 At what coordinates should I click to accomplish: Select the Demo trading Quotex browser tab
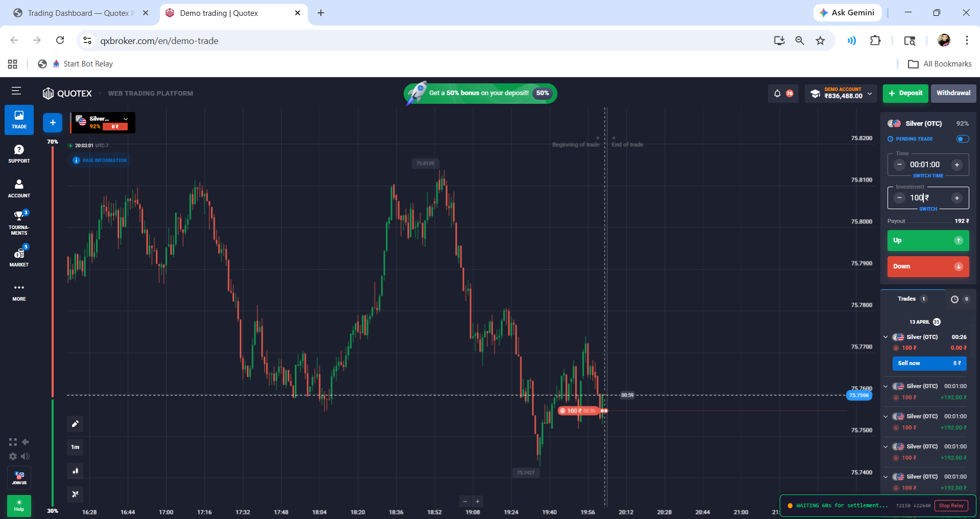pos(234,13)
